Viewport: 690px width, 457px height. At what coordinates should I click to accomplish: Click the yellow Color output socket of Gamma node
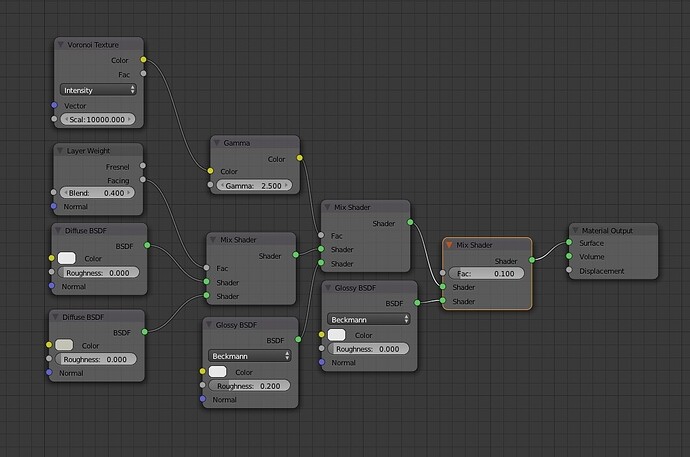[300, 158]
